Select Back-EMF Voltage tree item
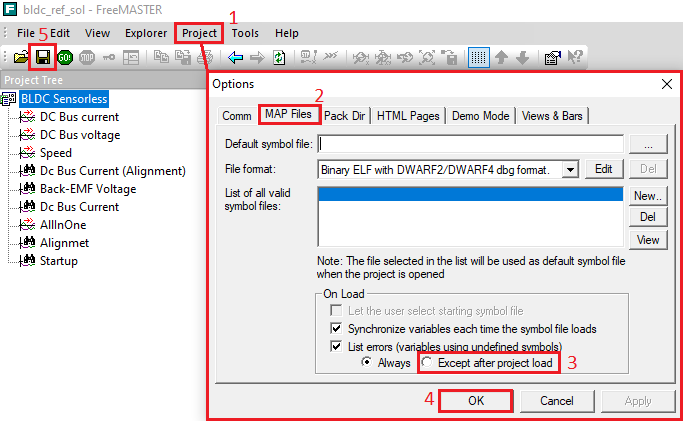 (88, 189)
